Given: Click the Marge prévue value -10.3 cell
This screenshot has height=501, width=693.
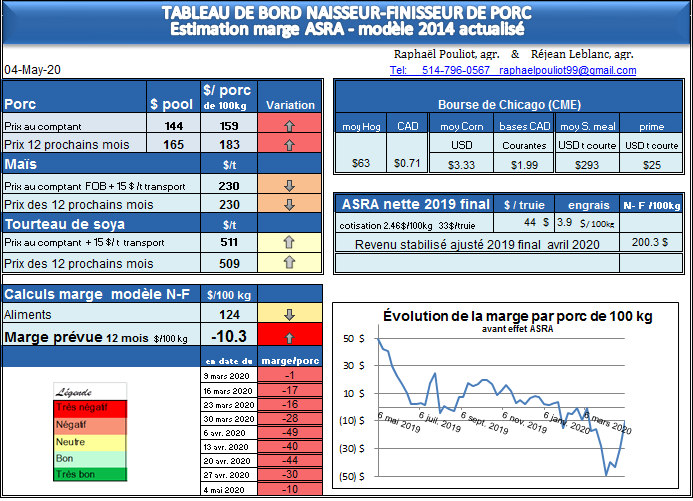Looking at the screenshot, I should (229, 337).
